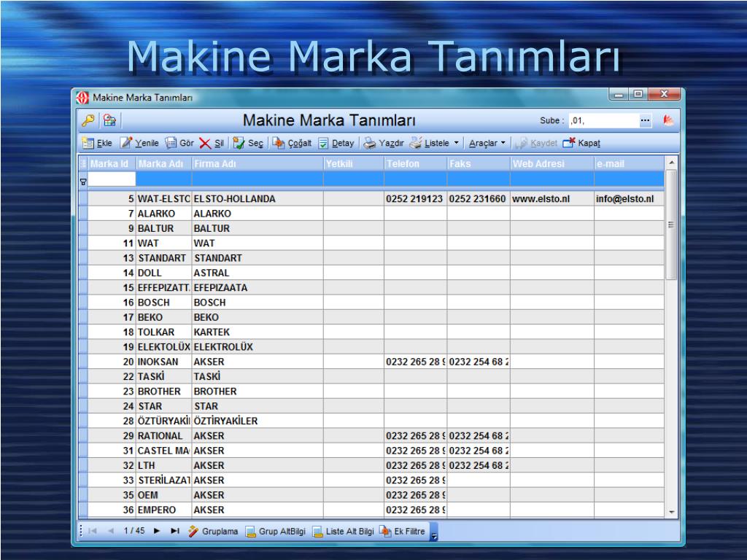Image resolution: width=747 pixels, height=560 pixels.
Task: Select KARTEK firm cell
Action: (x=258, y=332)
